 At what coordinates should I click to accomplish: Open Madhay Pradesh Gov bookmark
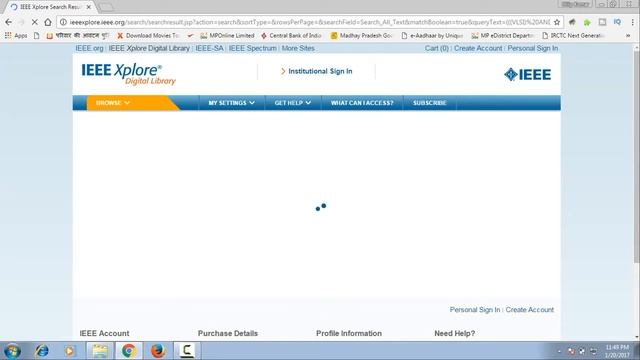[361, 36]
